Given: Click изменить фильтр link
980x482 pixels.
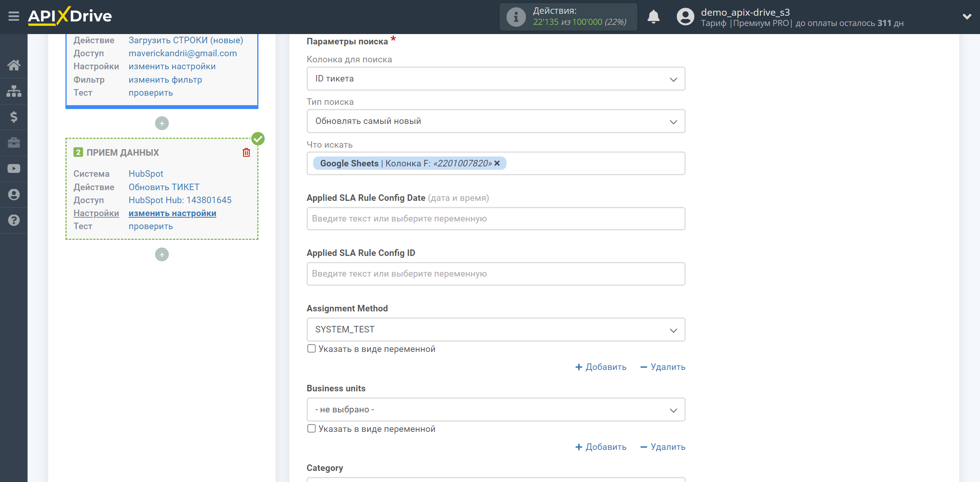Looking at the screenshot, I should coord(165,80).
